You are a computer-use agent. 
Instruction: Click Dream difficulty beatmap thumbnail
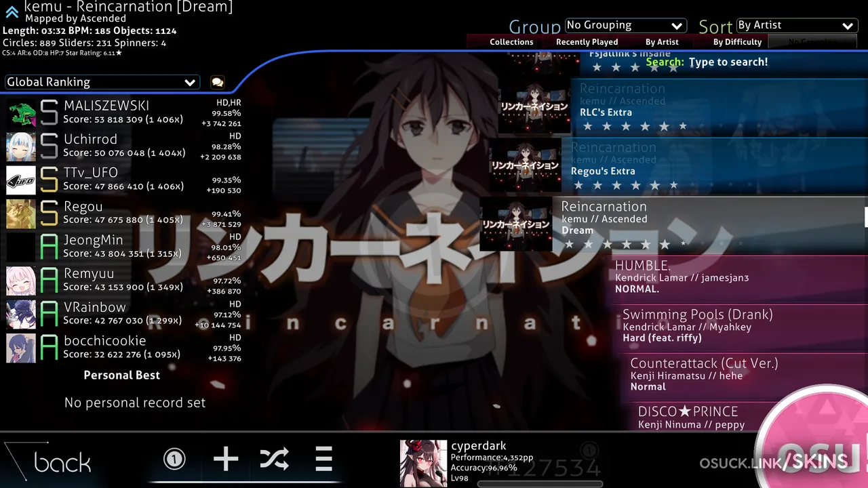click(516, 224)
